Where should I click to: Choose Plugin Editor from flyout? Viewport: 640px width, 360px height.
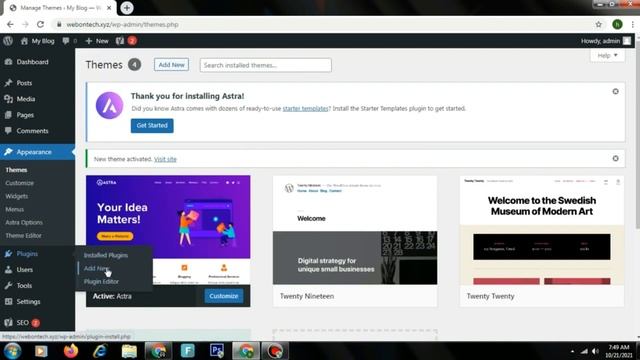tap(101, 282)
